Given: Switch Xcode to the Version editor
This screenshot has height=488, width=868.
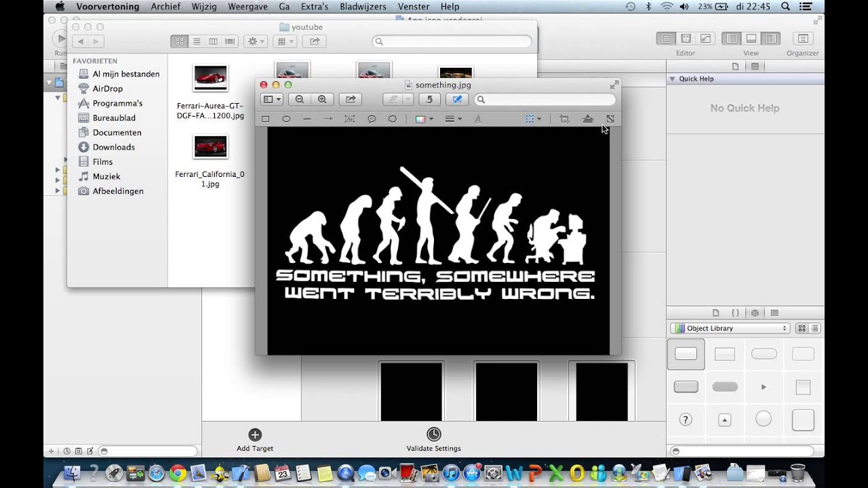Looking at the screenshot, I should [x=705, y=39].
